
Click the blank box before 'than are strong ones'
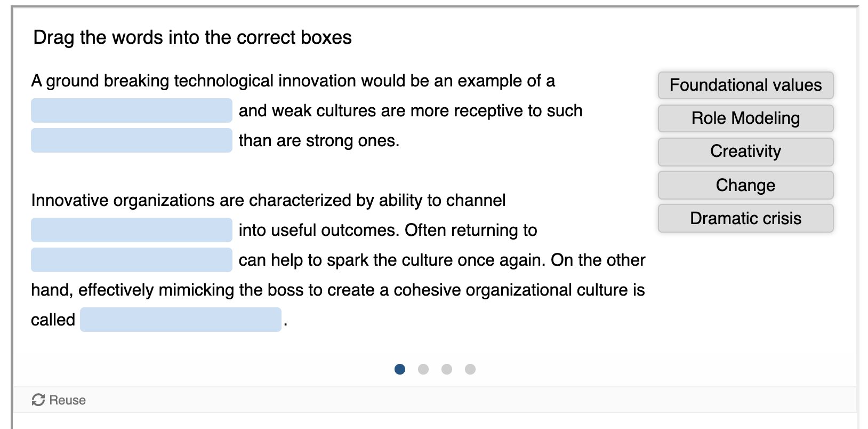[131, 140]
